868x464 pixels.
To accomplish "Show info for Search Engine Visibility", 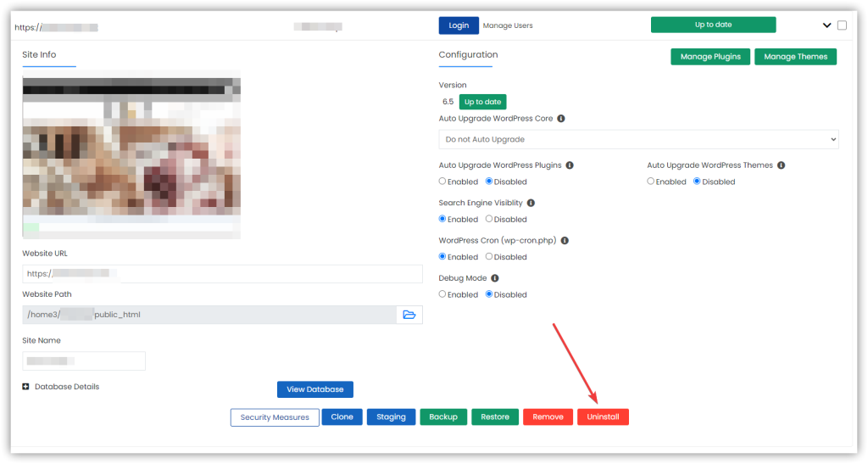I will coord(531,203).
